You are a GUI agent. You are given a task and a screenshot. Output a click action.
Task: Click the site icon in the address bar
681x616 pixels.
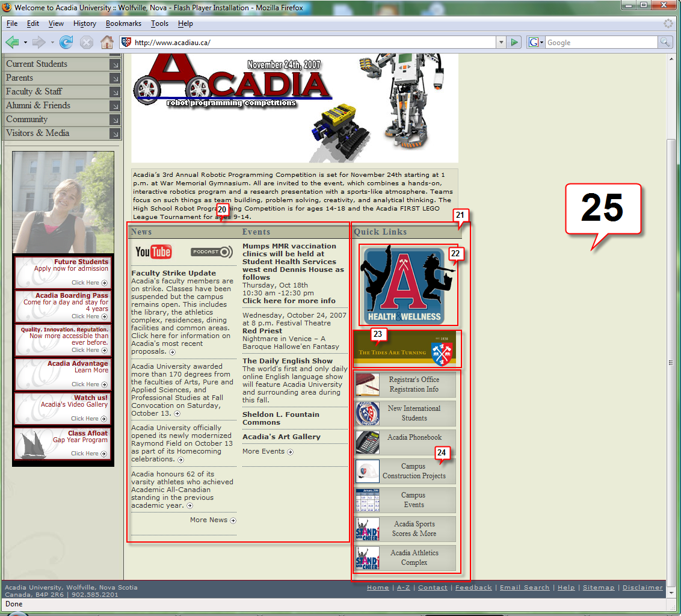point(126,42)
